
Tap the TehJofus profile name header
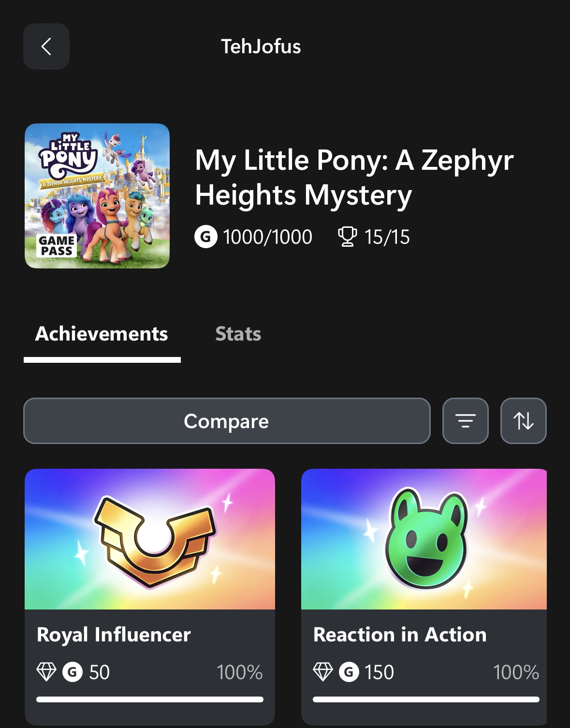pyautogui.click(x=261, y=46)
